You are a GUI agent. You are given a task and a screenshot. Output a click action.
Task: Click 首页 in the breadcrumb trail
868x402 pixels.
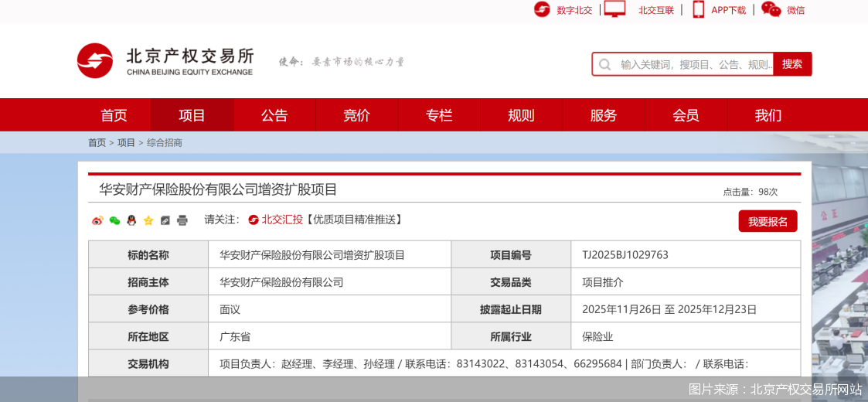click(x=97, y=143)
